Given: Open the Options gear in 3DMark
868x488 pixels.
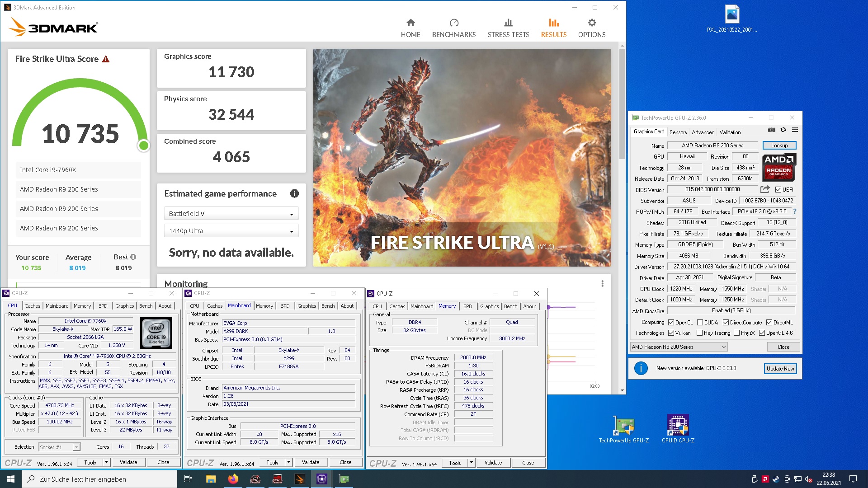Looking at the screenshot, I should (591, 28).
